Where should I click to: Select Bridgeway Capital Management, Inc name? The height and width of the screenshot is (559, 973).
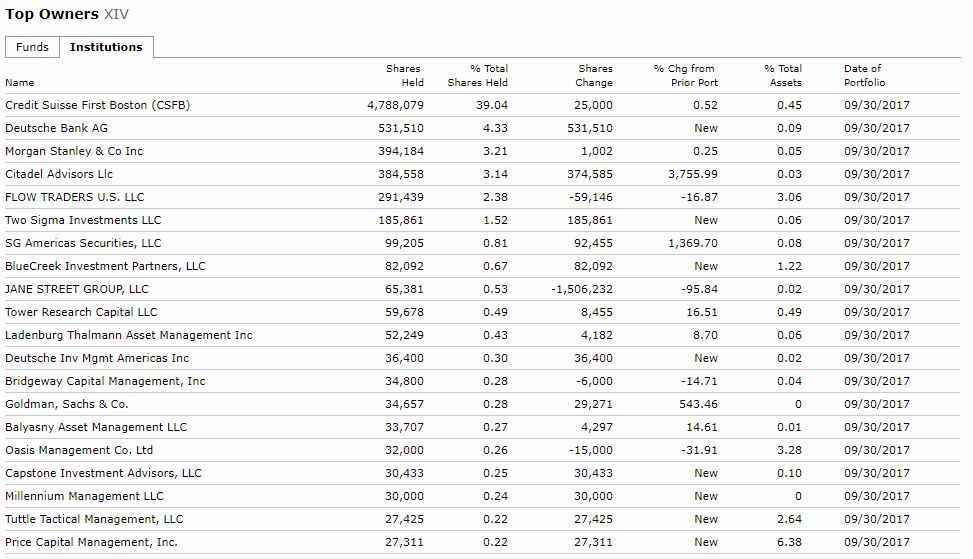105,381
